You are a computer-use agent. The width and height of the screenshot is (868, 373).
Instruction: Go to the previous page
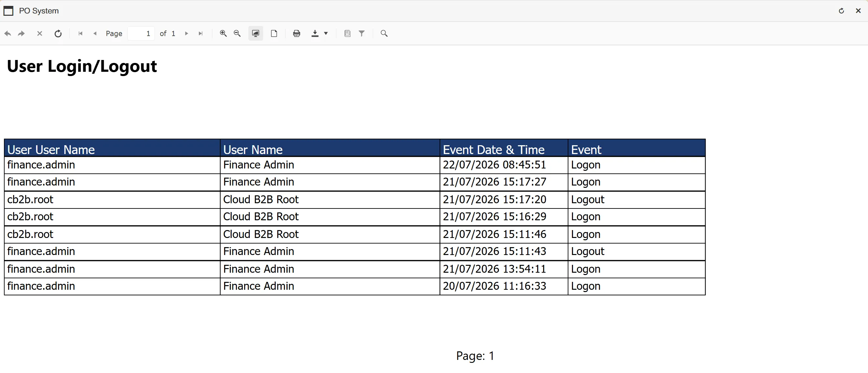(x=95, y=33)
